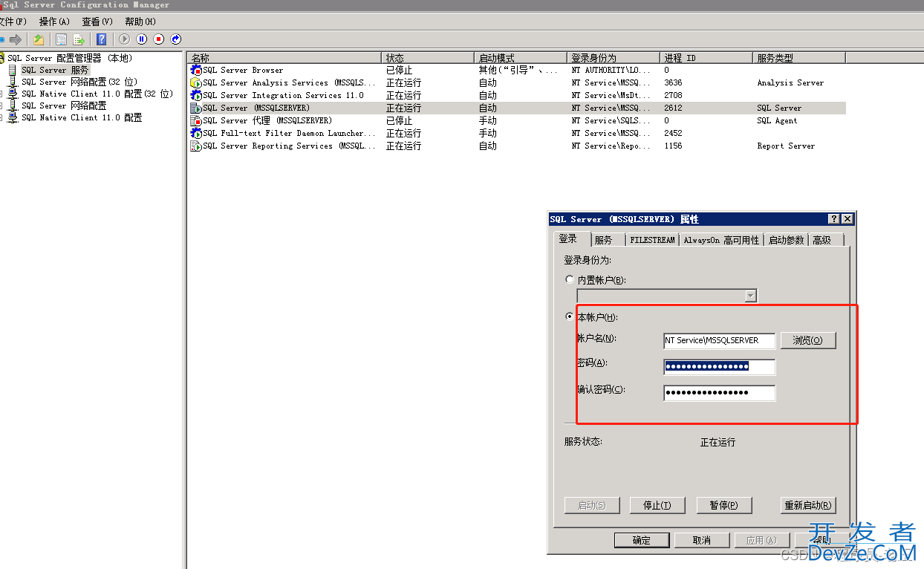The width and height of the screenshot is (924, 569).
Task: Click the disabled 启动(S) button
Action: point(592,505)
